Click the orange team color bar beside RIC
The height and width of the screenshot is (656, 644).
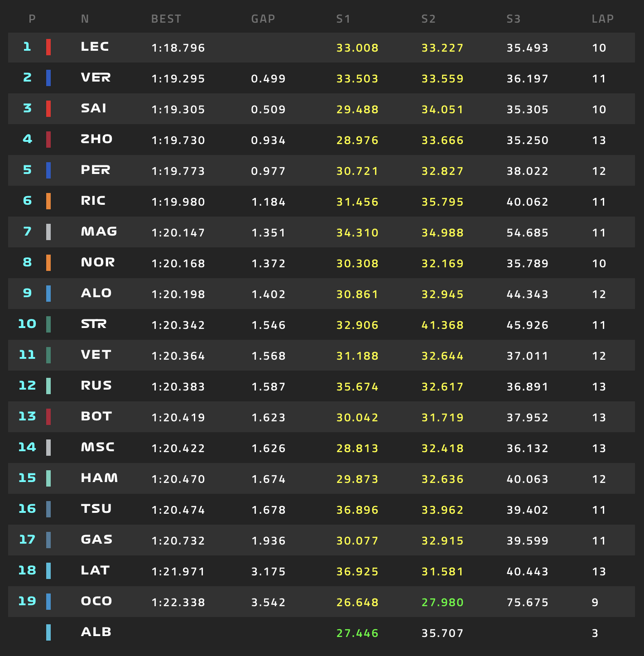(48, 201)
